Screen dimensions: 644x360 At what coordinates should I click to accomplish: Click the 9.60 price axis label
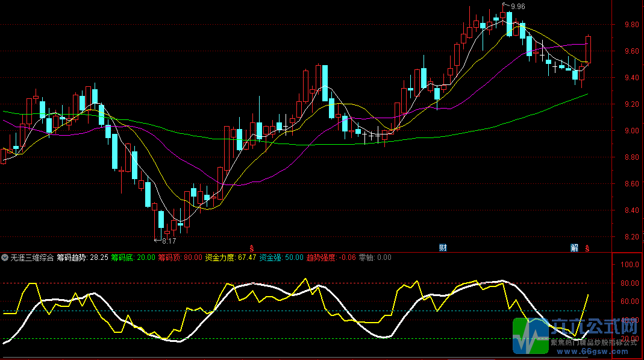[x=632, y=51]
